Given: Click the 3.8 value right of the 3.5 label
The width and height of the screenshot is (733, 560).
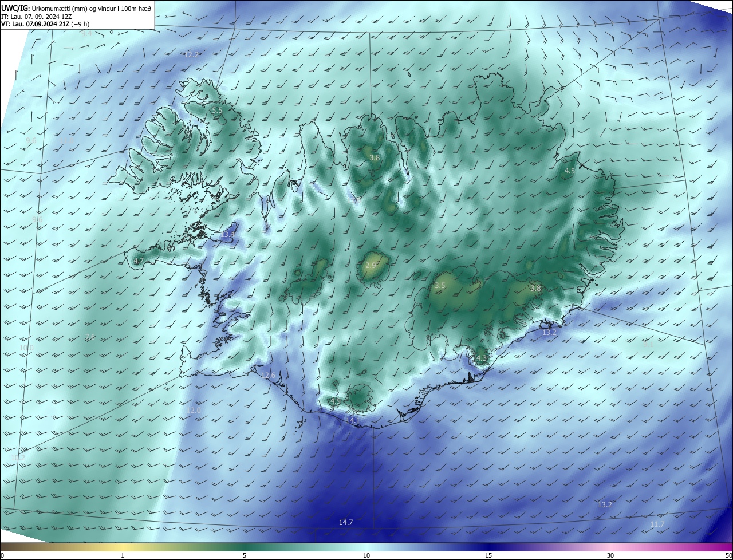Looking at the screenshot, I should tap(535, 289).
